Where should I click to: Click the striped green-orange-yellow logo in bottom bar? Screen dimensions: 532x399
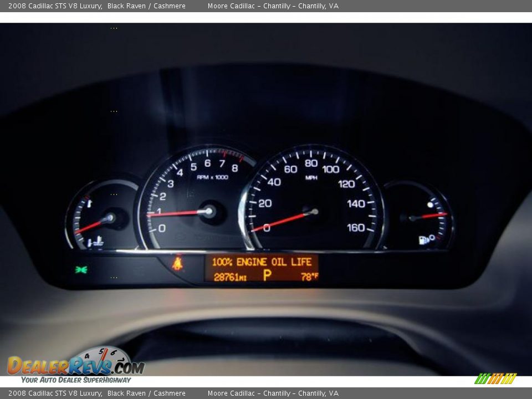tap(495, 378)
